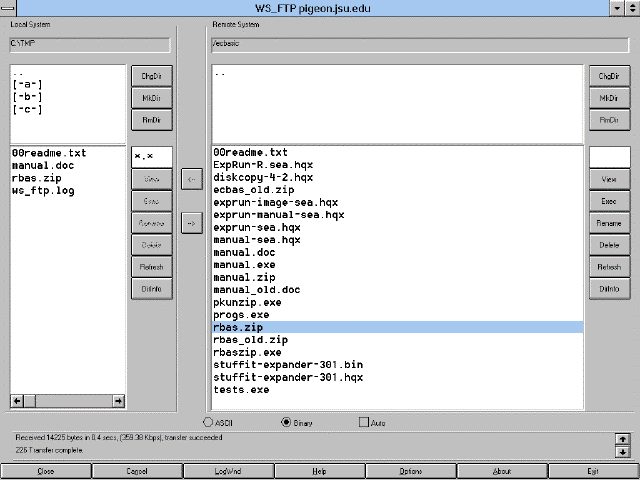Click local list scroll right arrow
The height and width of the screenshot is (480, 640).
point(118,401)
